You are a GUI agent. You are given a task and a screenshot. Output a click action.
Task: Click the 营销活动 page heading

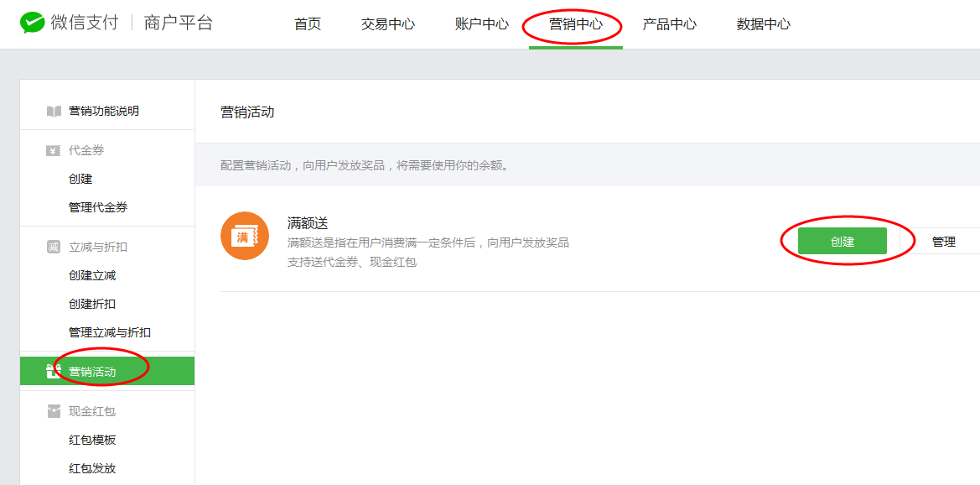[x=246, y=112]
